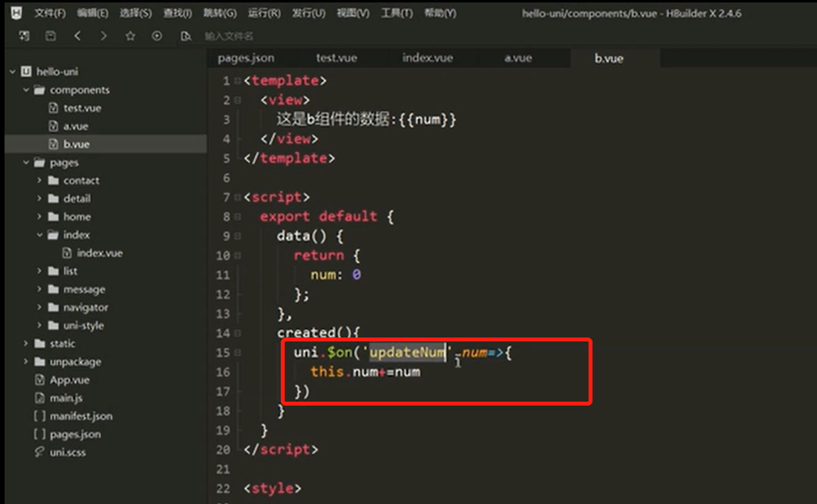
Task: Click the HBuilder X logo icon
Action: [16, 12]
